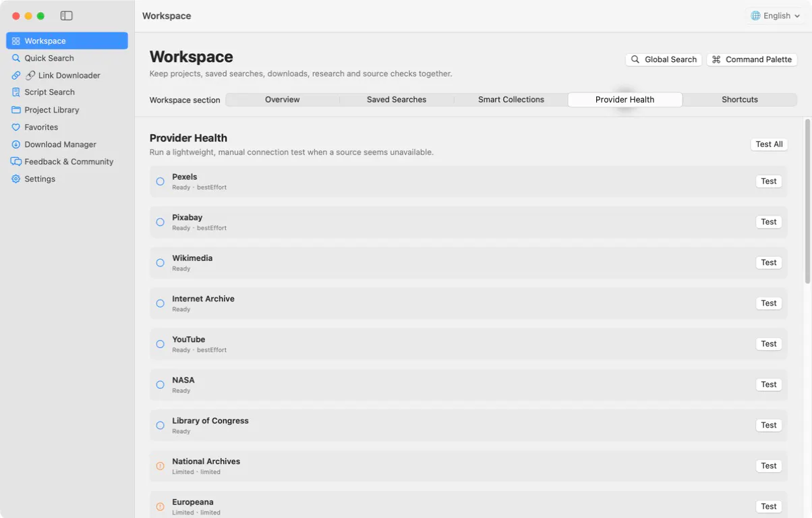This screenshot has width=812, height=518.
Task: Click the Link Downloader chain icon
Action: 16,76
